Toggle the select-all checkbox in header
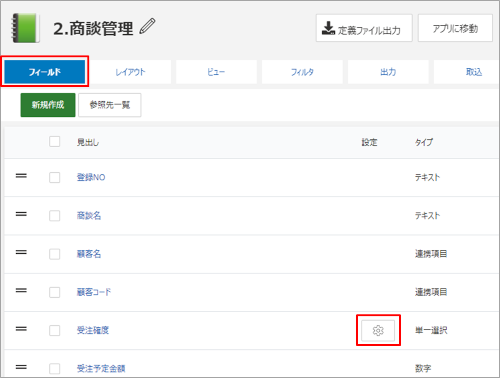500x378 pixels. (55, 142)
